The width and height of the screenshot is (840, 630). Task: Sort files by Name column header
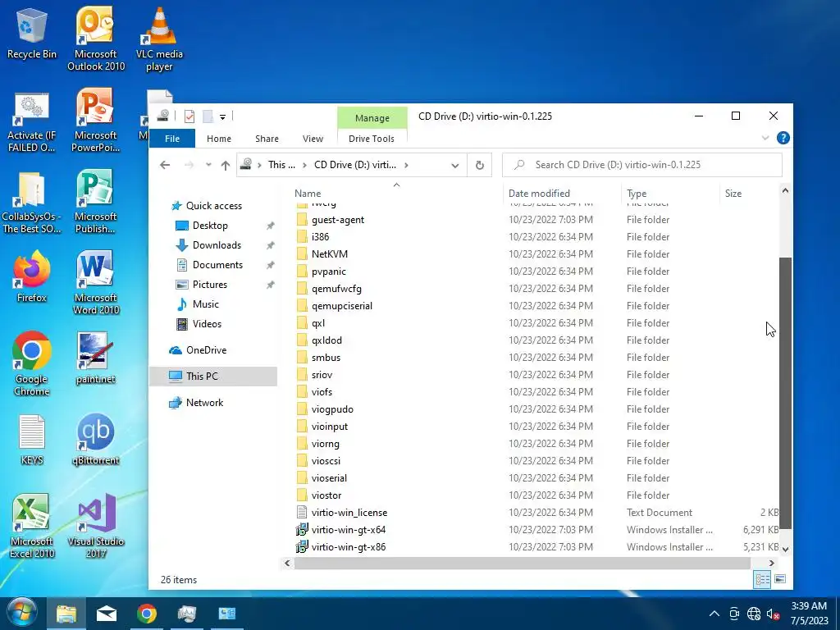(396, 194)
